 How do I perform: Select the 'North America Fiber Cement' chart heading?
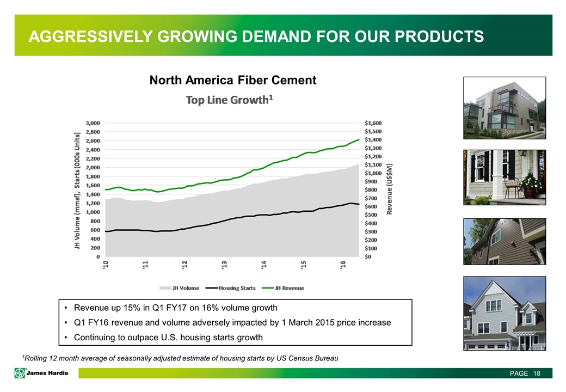click(x=233, y=80)
